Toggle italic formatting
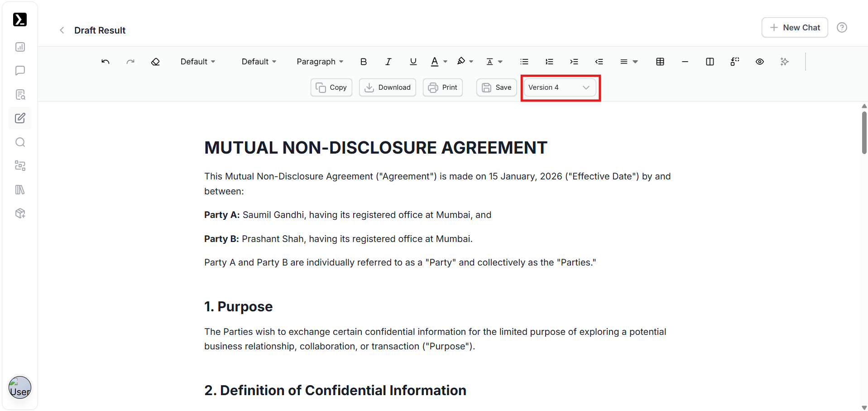This screenshot has width=868, height=411. [388, 62]
